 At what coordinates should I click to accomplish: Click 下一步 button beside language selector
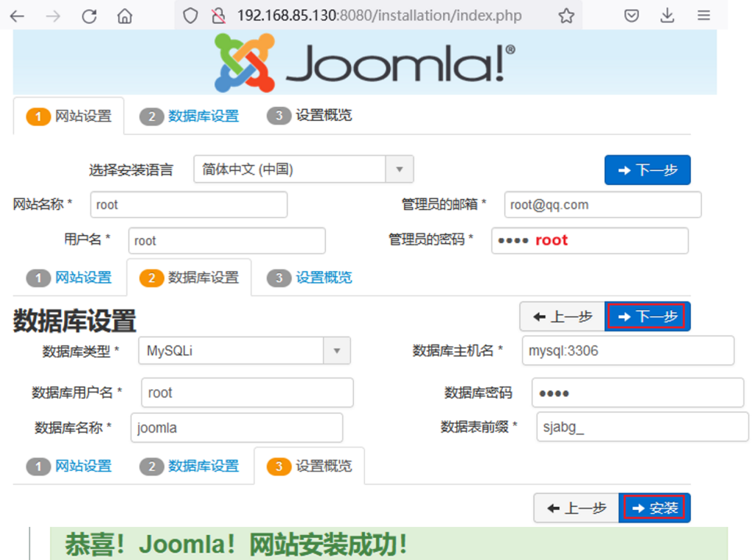click(647, 169)
